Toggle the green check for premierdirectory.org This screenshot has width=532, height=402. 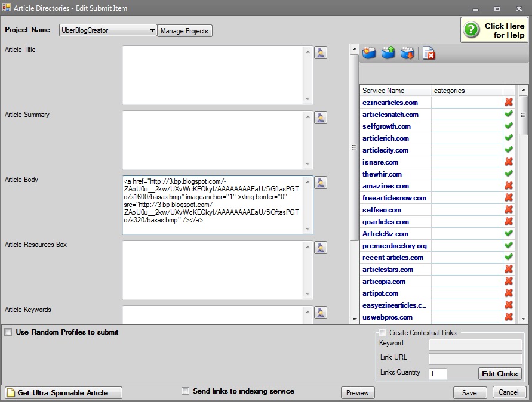[509, 245]
